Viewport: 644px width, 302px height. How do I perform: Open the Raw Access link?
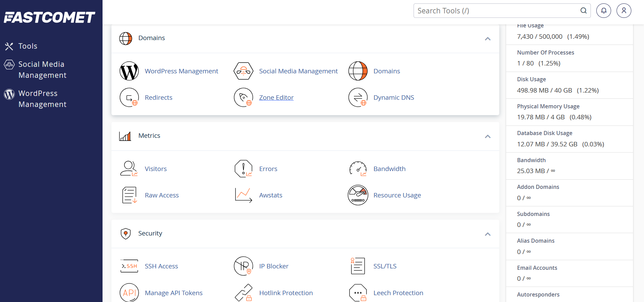pos(162,195)
